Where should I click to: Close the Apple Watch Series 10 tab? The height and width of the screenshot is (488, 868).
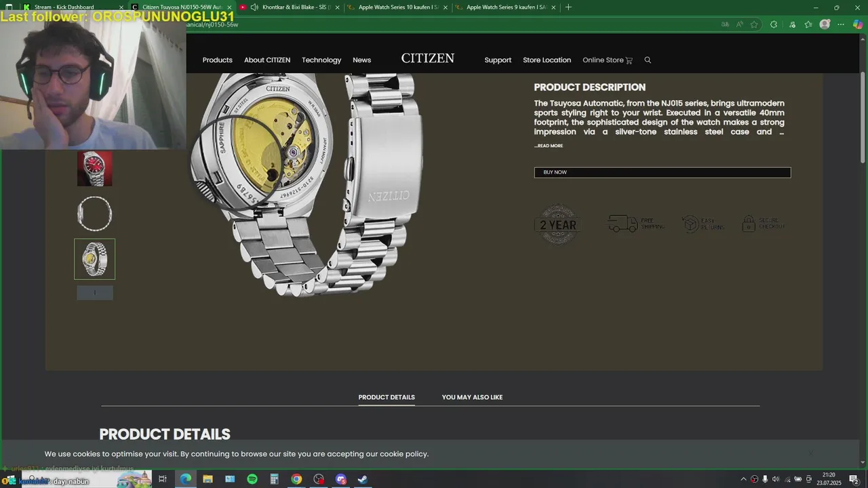(446, 7)
